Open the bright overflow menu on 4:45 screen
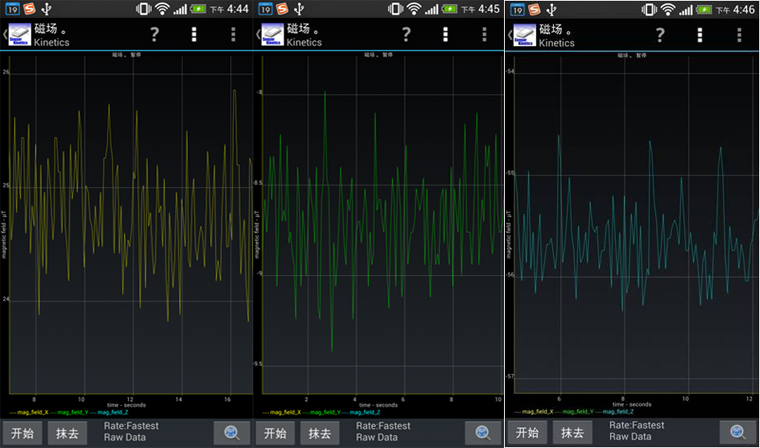The width and height of the screenshot is (760, 448). [445, 34]
